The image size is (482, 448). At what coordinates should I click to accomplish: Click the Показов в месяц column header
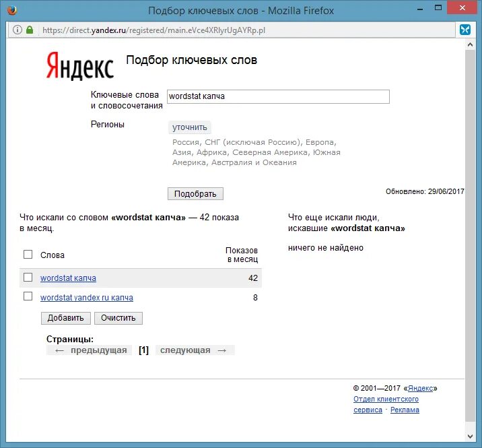tap(242, 255)
